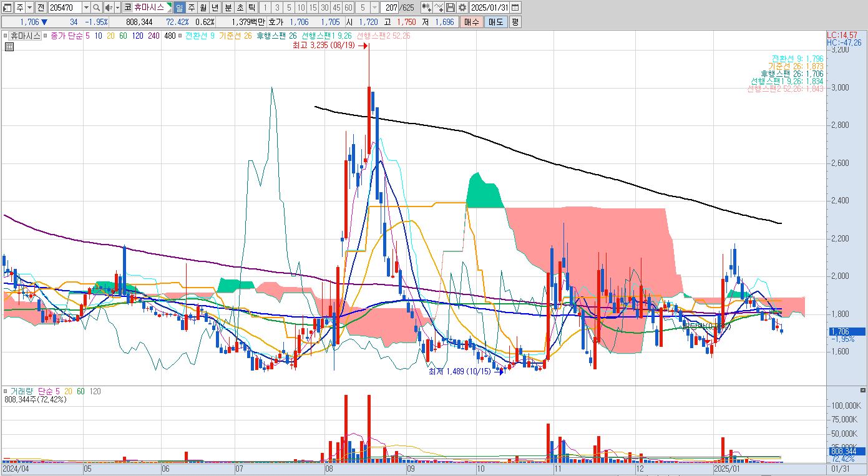Open the stock search magnifier icon
The width and height of the screenshot is (868, 476).
[x=97, y=7]
